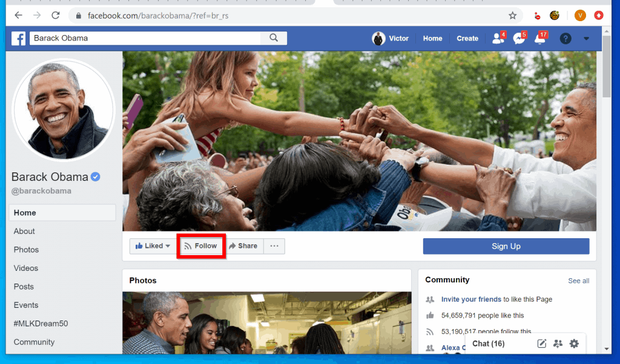This screenshot has height=364, width=620.
Task: Open Videos in the sidebar
Action: point(25,268)
